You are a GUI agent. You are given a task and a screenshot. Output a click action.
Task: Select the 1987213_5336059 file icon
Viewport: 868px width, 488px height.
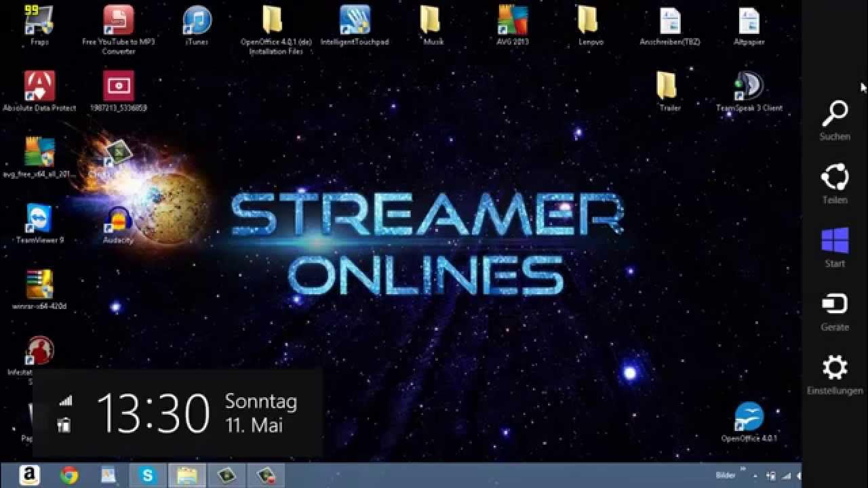coord(119,91)
